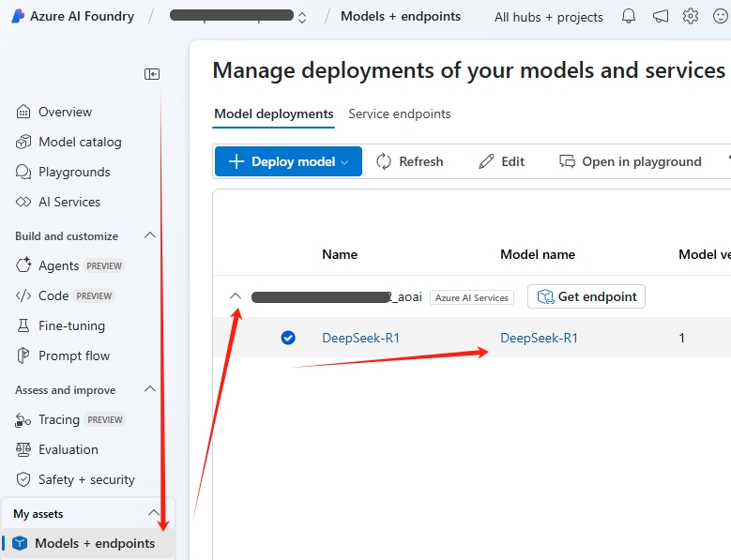Go to Playgrounds in sidebar
Image resolution: width=731 pixels, height=560 pixels.
(x=74, y=172)
